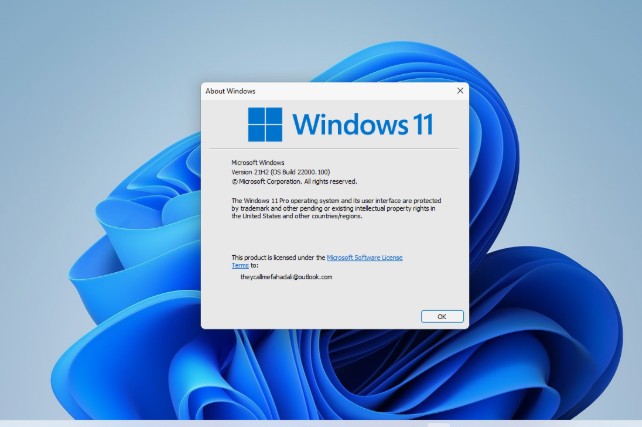Click the empty desktop above the dialog
Screen dimensions: 642x427
[330, 40]
